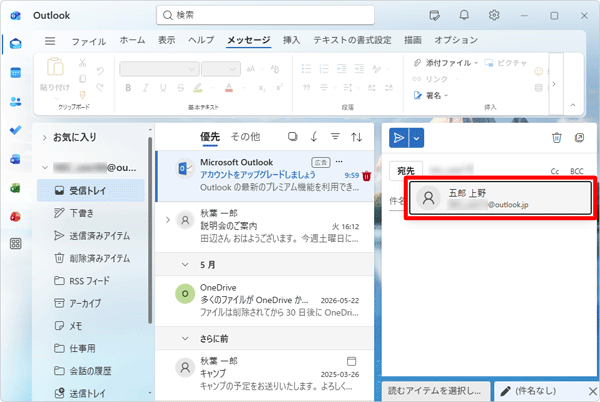
Task: Delete the Microsoft Outlook ad message
Action: pos(367,176)
